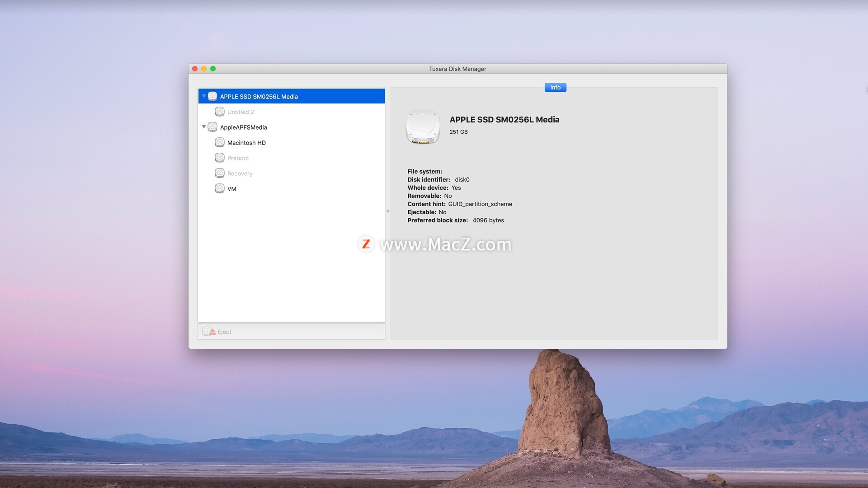
Task: Click the Recovery volume icon
Action: point(220,173)
